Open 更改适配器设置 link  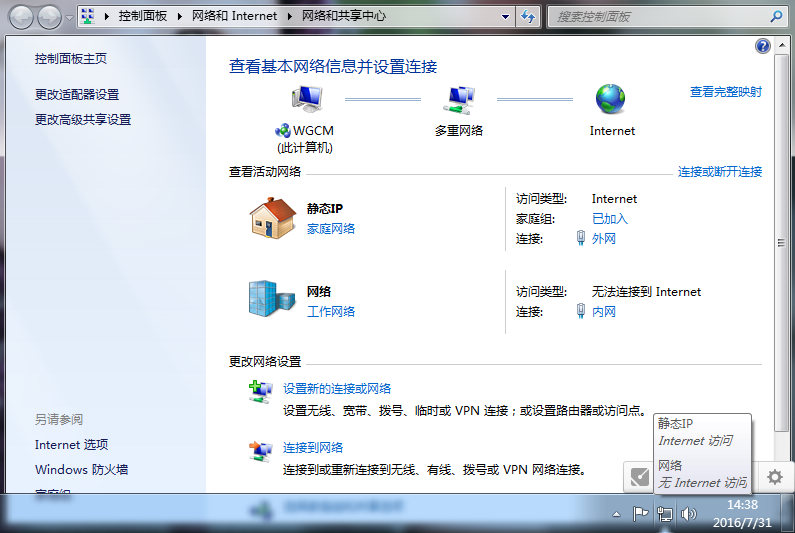click(x=77, y=94)
